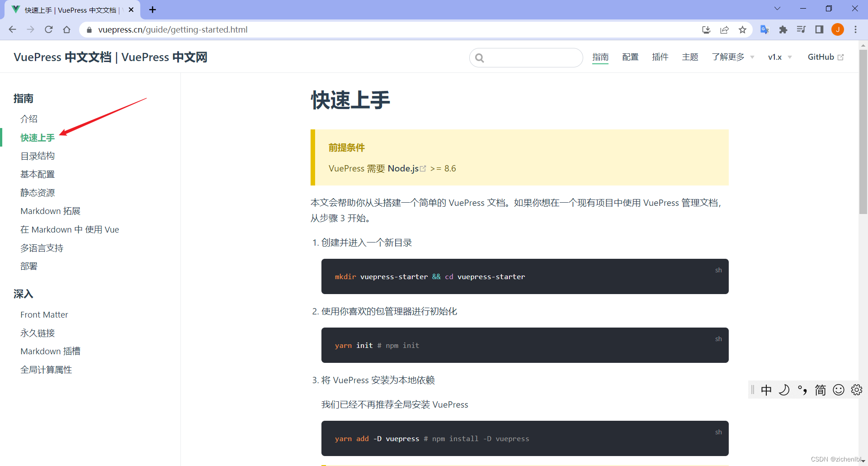Open 快速上手 in sidebar
Screen dimensions: 868x466
(38, 138)
